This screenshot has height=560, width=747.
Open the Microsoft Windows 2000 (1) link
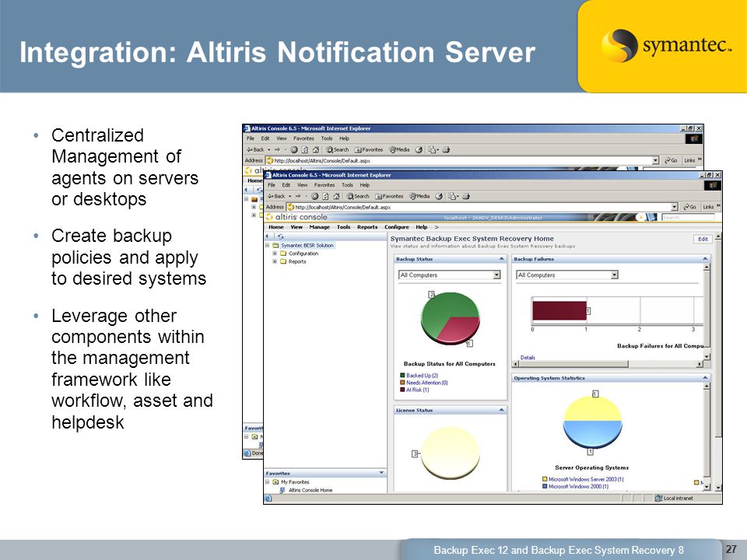[x=578, y=487]
